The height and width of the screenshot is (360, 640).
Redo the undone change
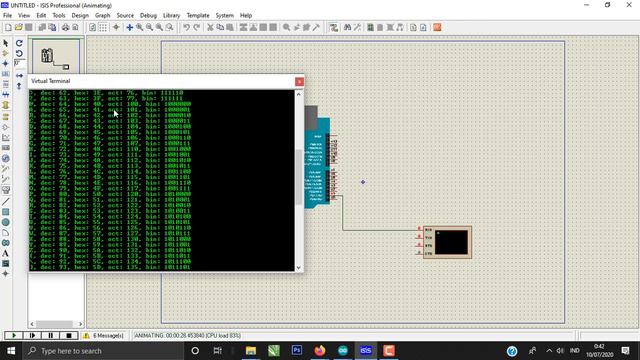tap(196, 27)
